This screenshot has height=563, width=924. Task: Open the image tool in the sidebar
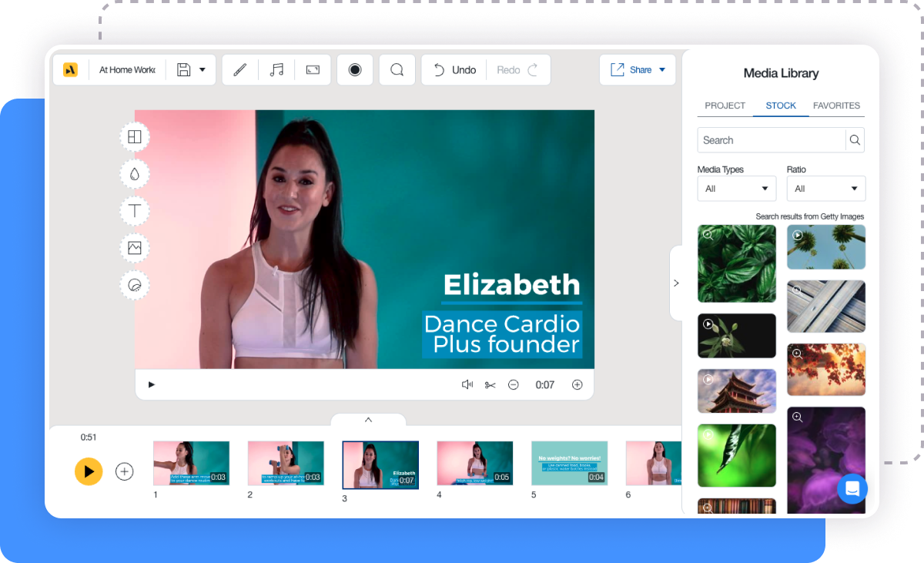pos(134,247)
